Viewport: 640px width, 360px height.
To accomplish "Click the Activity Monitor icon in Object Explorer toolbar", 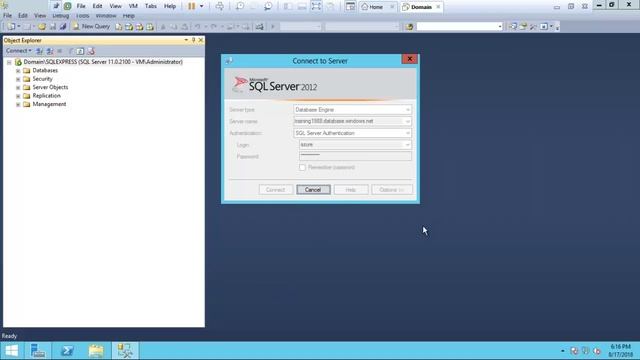I will tap(91, 51).
